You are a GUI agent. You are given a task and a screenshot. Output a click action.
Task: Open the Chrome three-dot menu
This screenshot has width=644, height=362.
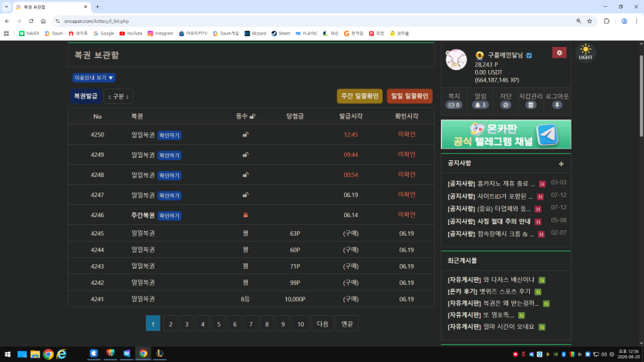636,21
